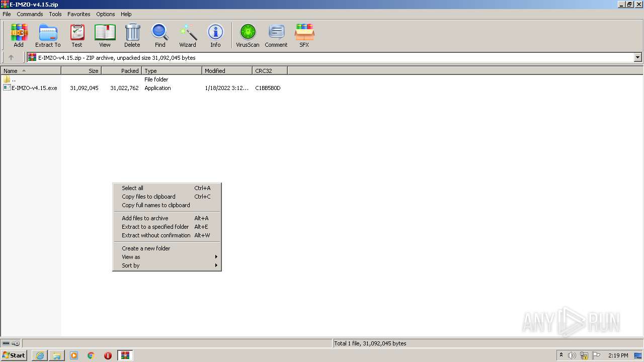Expand the address bar path dropdown

tap(638, 57)
